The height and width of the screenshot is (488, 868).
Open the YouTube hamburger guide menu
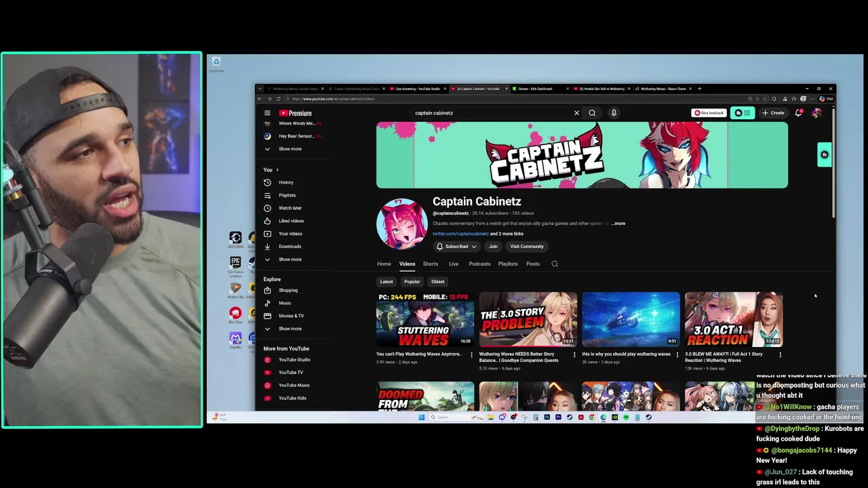tap(267, 113)
